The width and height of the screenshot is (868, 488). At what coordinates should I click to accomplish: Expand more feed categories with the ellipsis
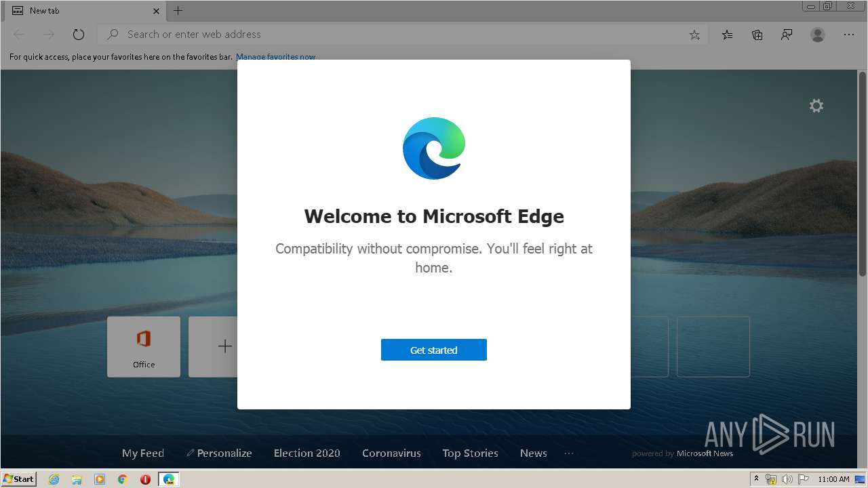click(569, 453)
